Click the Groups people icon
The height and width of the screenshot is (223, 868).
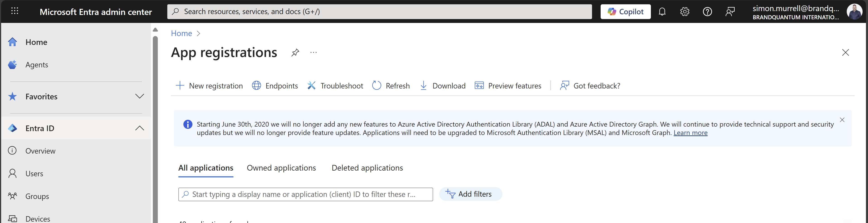(x=12, y=196)
